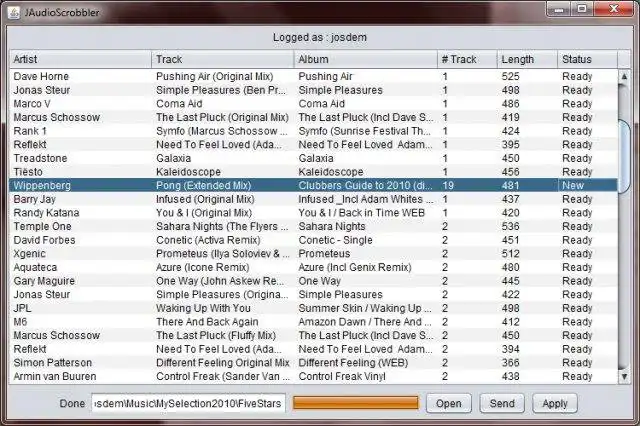Click the Pong (Extended Mix) track cell
The image size is (640, 426).
click(223, 185)
